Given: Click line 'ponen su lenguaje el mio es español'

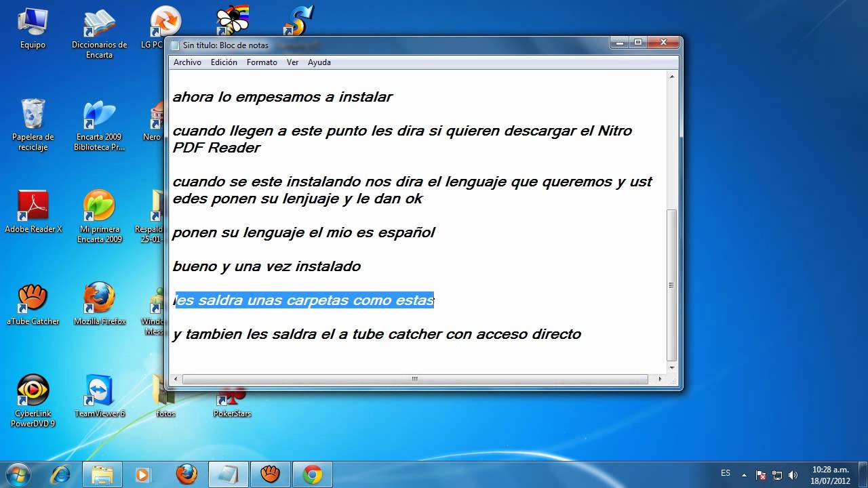Looking at the screenshot, I should [304, 232].
